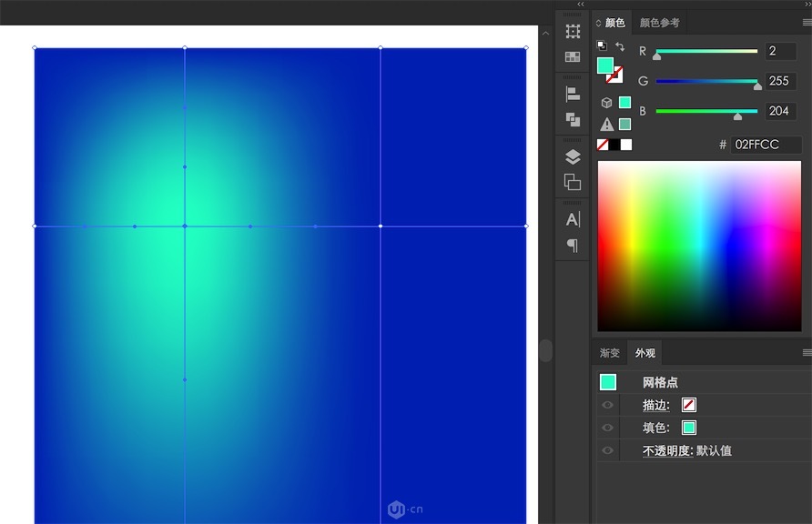Open the Character panel icon
Screen dimensions: 812x524
(x=573, y=219)
